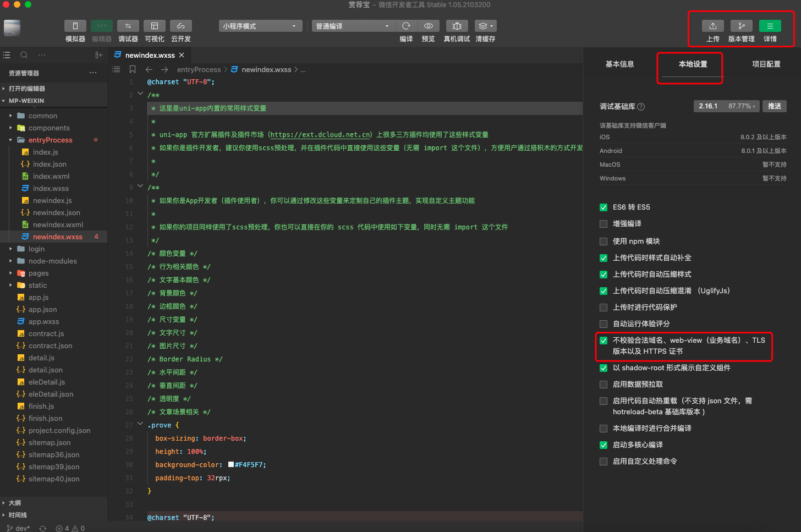Open the base library version 2.16.1 dropdown
This screenshot has width=801, height=532.
(x=726, y=106)
